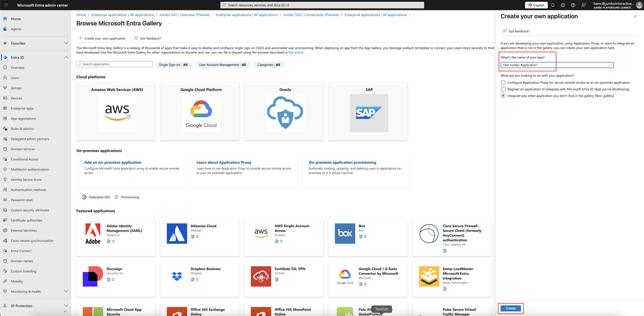
Task: Open the settings gear icon
Action: click(563, 5)
